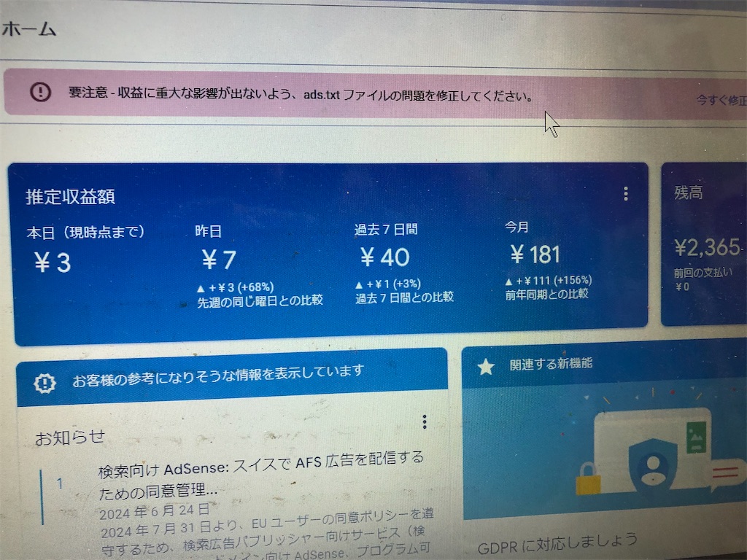Click the GDPR に対応しましょう heading
Viewport: 747px width, 560px height.
click(x=557, y=542)
